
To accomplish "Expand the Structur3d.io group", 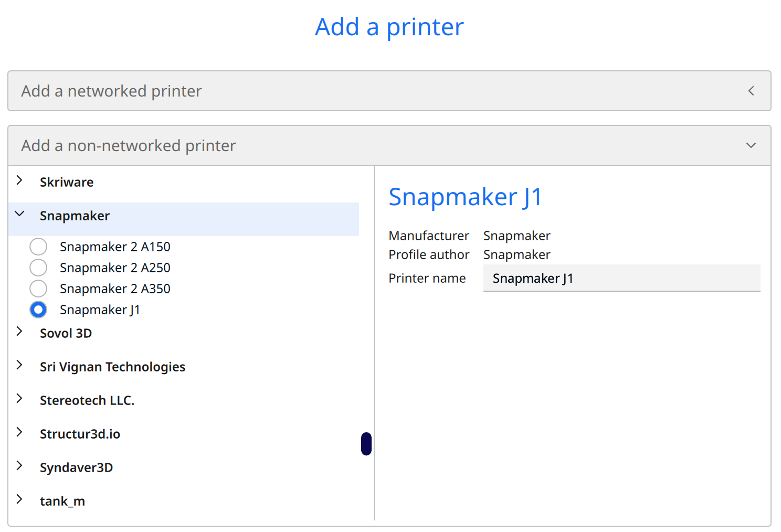I will [19, 432].
